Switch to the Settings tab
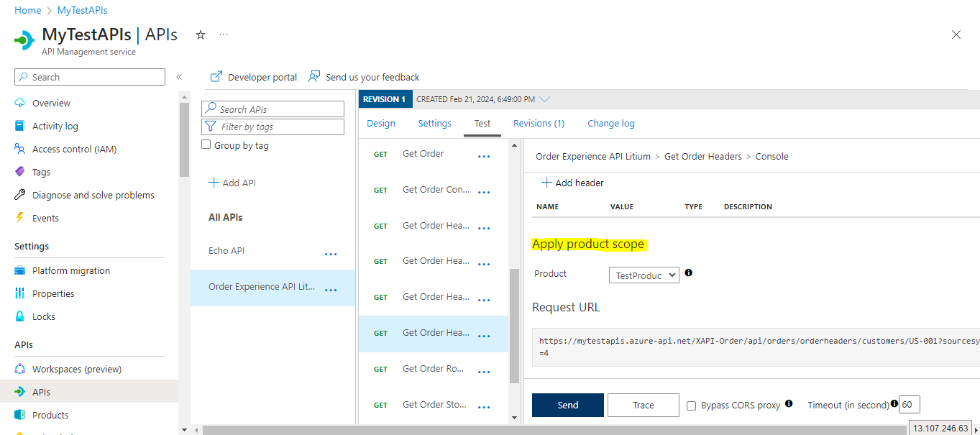 tap(435, 123)
